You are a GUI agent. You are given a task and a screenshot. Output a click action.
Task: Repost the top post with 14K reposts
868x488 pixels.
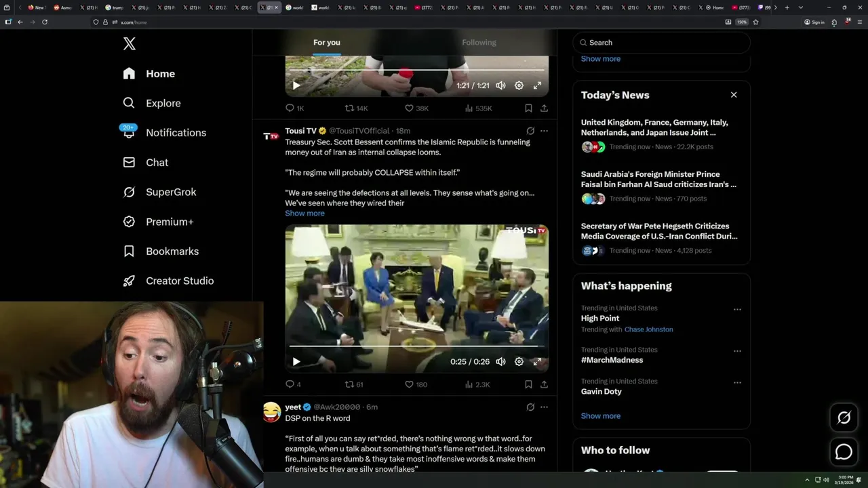click(x=356, y=108)
